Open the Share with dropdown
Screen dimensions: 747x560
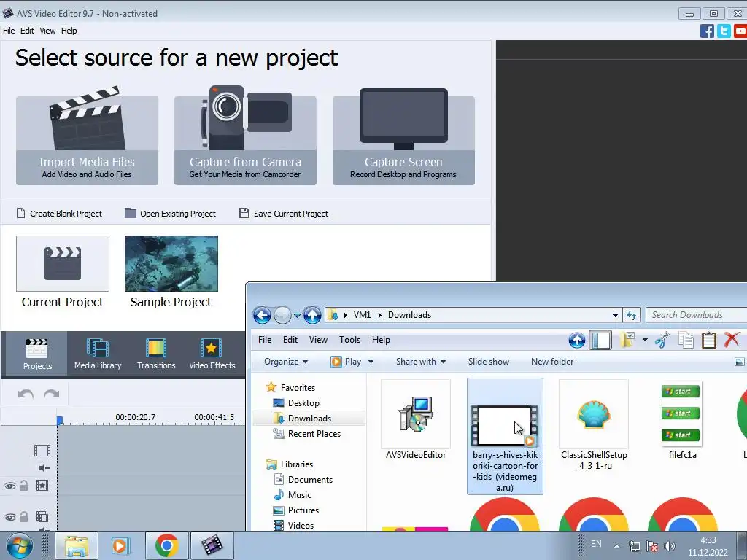click(421, 362)
